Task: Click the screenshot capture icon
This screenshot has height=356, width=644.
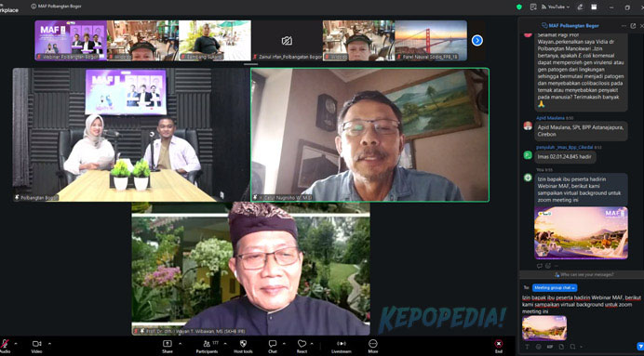Action: [x=572, y=347]
